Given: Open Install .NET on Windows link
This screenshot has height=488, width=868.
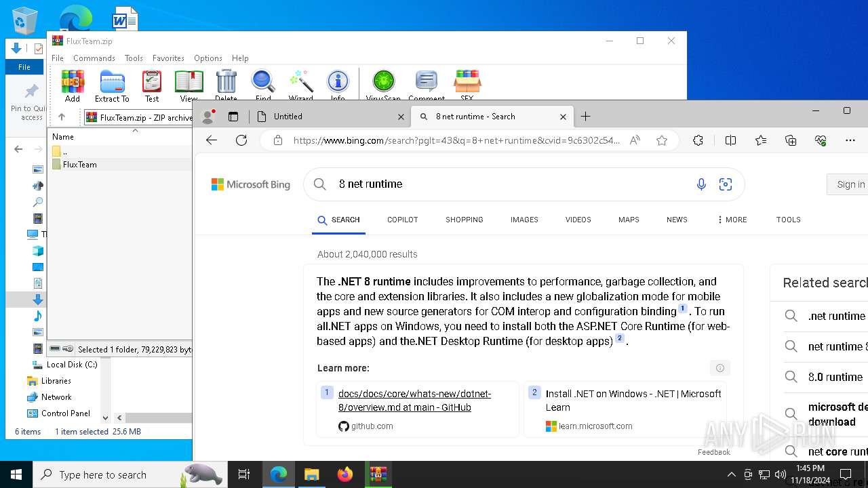Looking at the screenshot, I should coord(633,401).
